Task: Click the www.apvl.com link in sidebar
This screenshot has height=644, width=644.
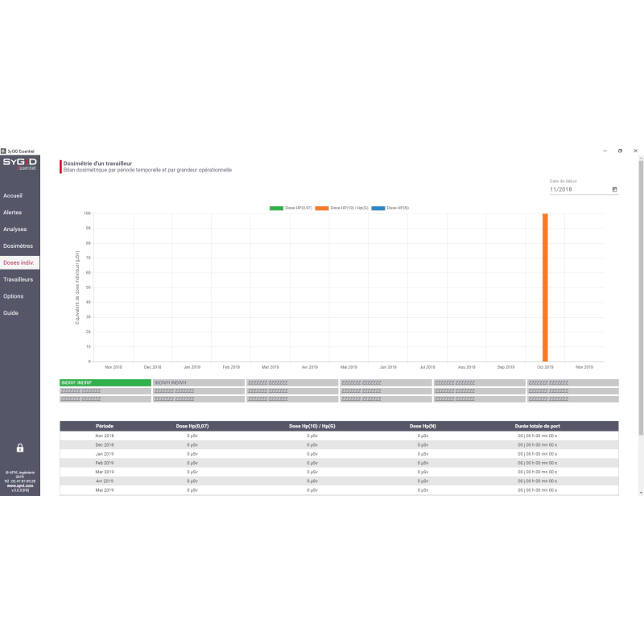Action: [x=20, y=486]
